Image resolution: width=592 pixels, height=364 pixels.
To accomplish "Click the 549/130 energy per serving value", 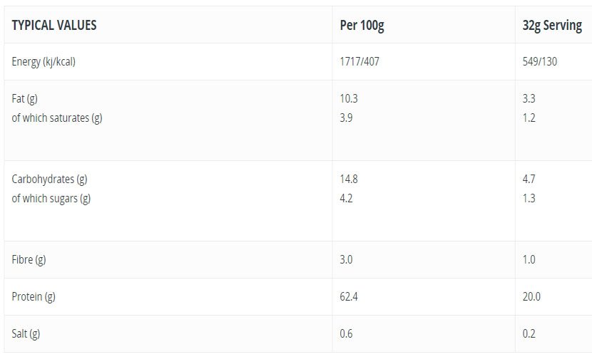I will coord(540,61).
